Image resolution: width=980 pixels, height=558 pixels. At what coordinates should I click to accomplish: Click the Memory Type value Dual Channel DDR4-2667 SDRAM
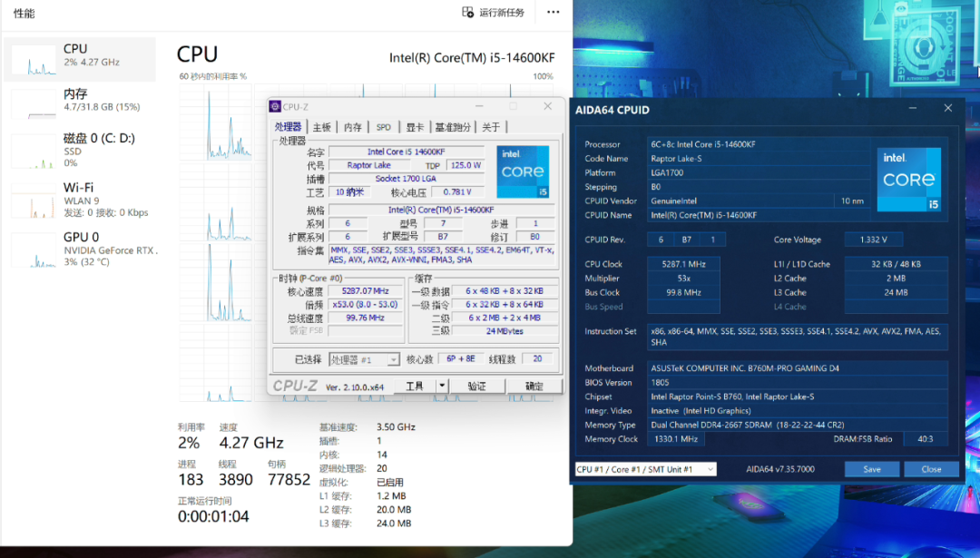click(798, 425)
